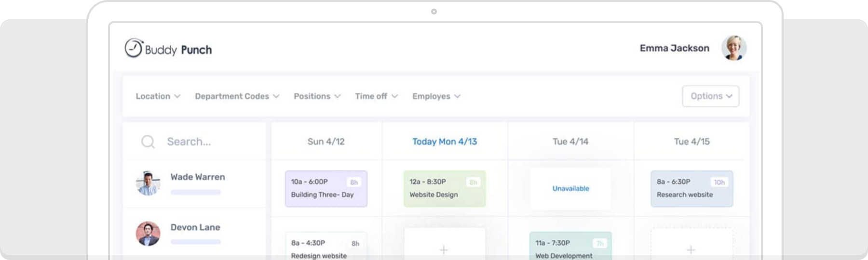Select employee Devon Lane

[195, 227]
